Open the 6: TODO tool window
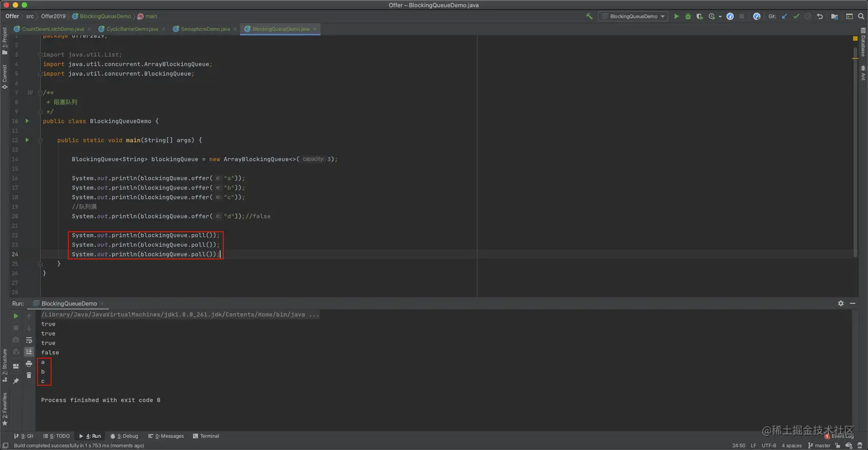This screenshot has height=450, width=868. [x=56, y=436]
